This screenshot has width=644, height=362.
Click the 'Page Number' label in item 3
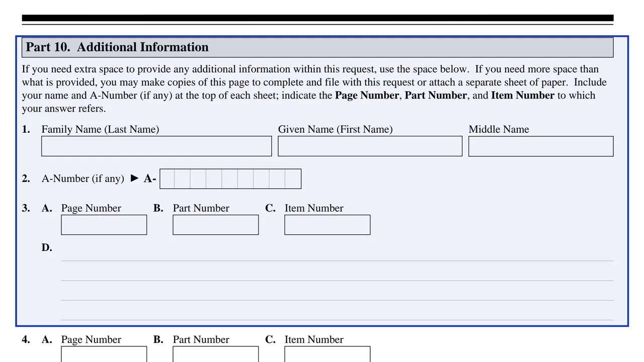point(91,208)
